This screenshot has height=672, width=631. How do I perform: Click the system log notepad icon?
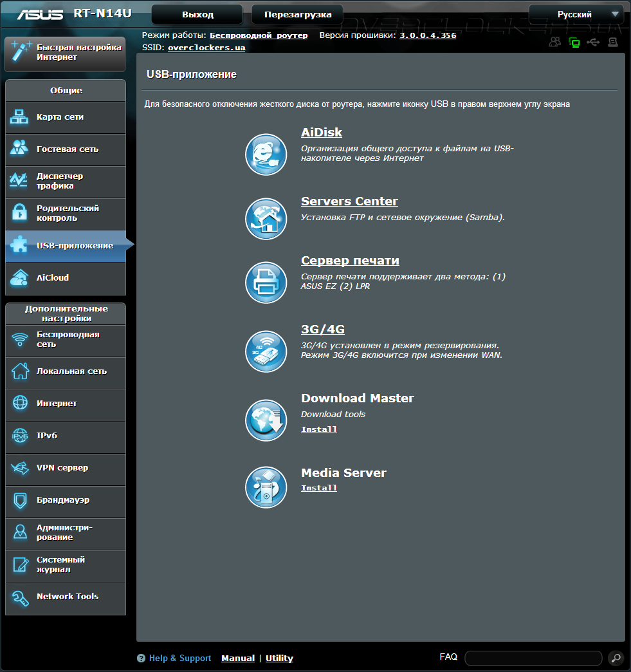(x=20, y=565)
